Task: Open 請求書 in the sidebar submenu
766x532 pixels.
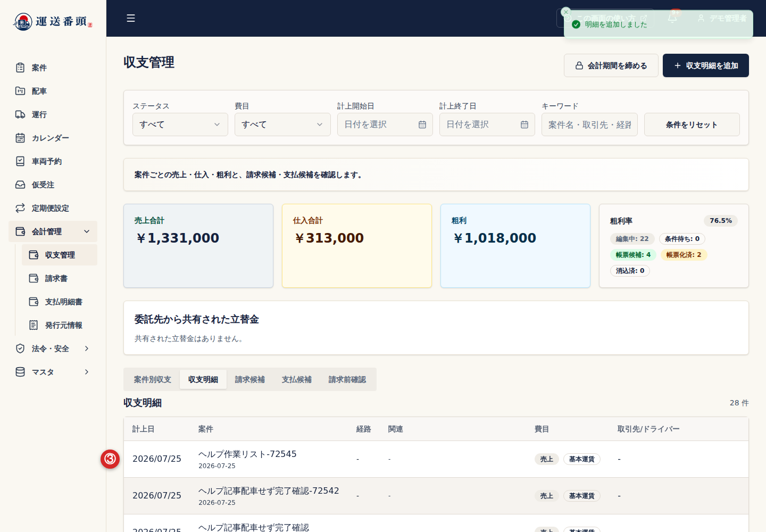Action: [60, 278]
